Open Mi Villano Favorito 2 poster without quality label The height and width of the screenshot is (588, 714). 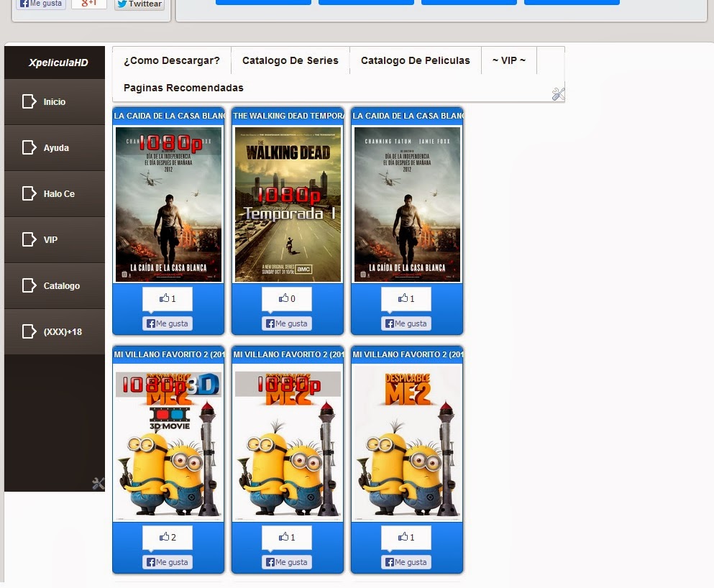pyautogui.click(x=407, y=443)
